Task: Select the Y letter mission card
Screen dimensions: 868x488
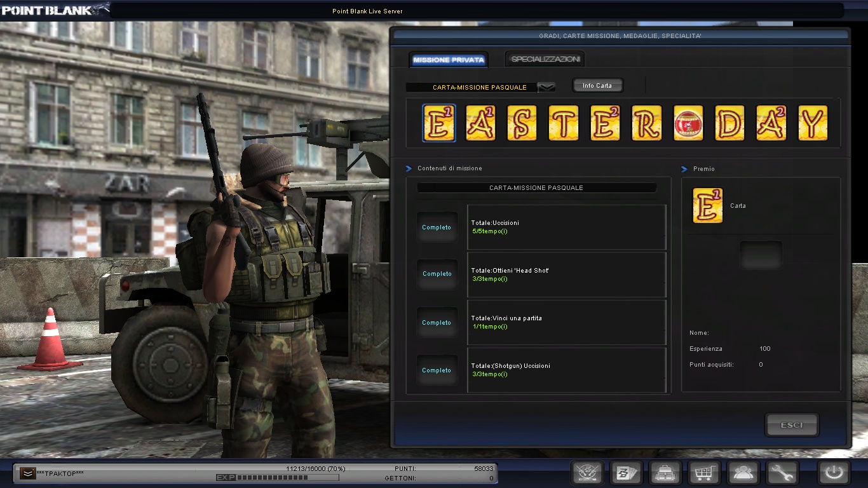Action: [x=813, y=123]
